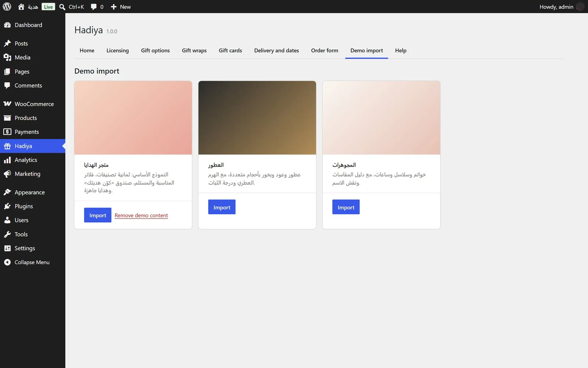Click the Marketing megaphone icon
Screen dimensions: 588x368
click(x=7, y=174)
